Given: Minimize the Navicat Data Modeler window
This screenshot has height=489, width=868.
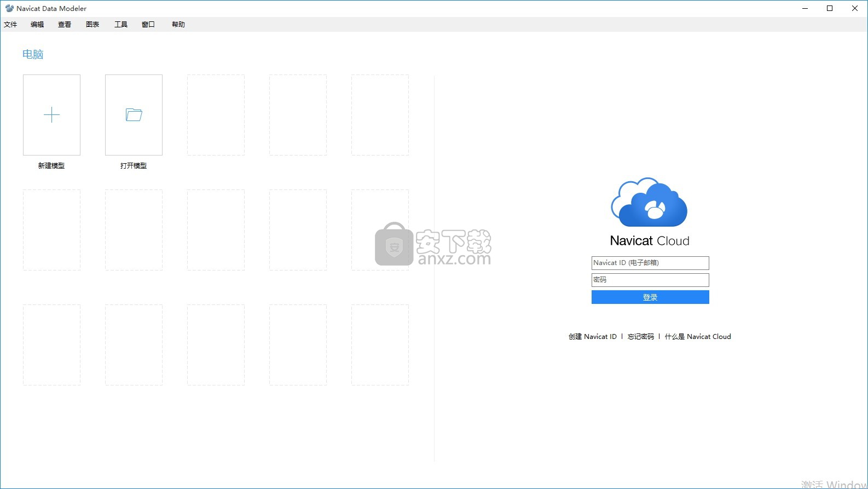Looking at the screenshot, I should pyautogui.click(x=805, y=8).
